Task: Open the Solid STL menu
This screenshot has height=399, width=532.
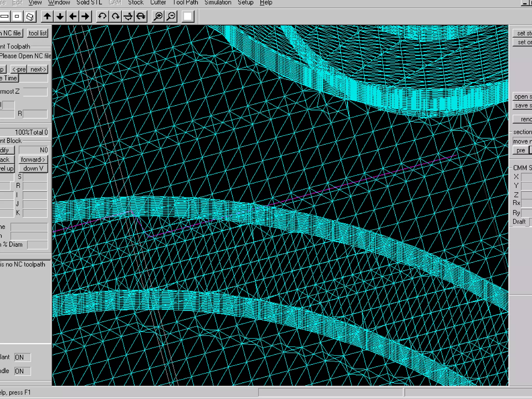Action: pyautogui.click(x=89, y=3)
